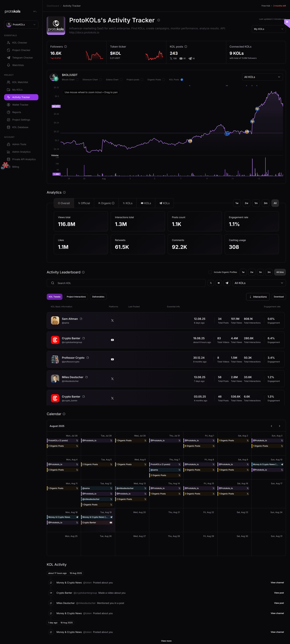This screenshot has height=644, width=290.
Task: Select All time leaderboard range
Action: [x=280, y=272]
